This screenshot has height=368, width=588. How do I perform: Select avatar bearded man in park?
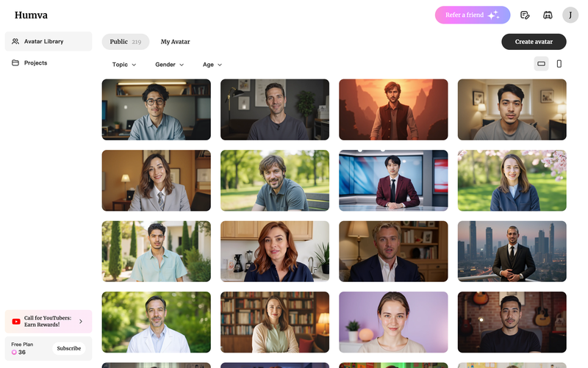[275, 181]
